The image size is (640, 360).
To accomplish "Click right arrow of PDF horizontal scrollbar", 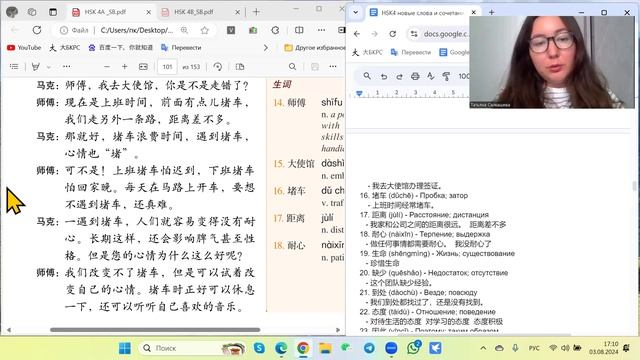I will click(x=338, y=330).
